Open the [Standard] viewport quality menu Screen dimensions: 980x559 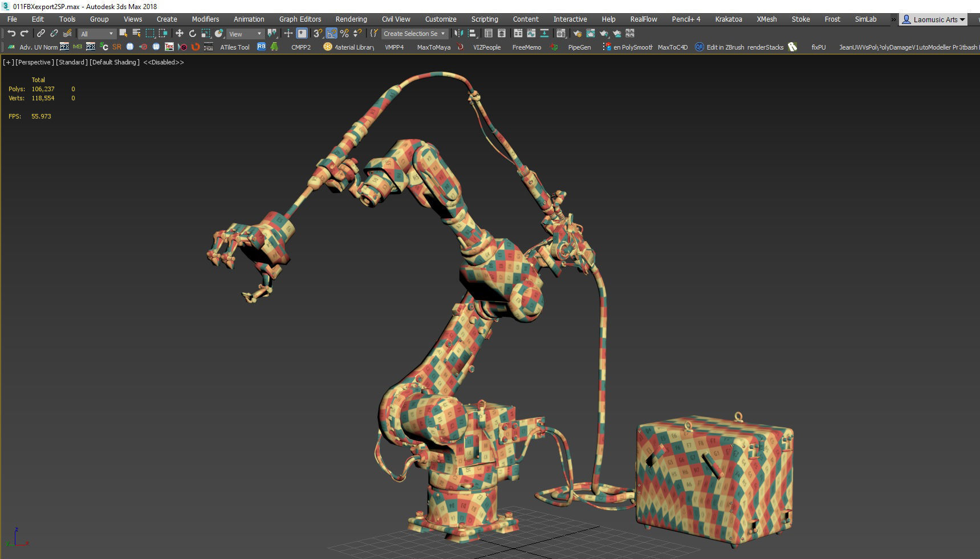point(72,62)
